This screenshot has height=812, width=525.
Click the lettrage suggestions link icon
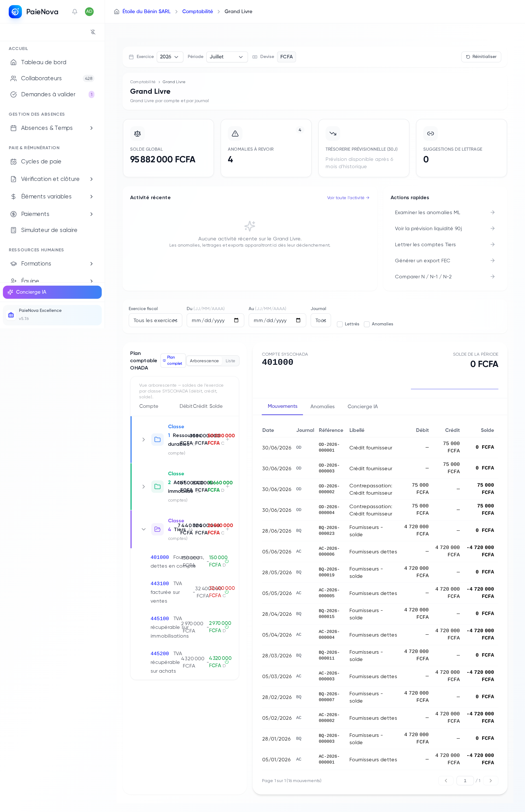point(431,134)
